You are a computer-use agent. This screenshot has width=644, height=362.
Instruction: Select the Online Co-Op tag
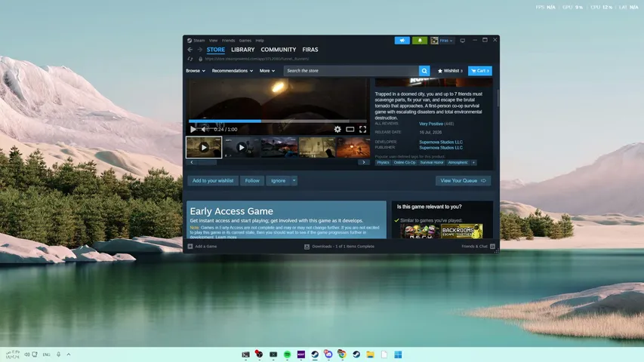click(405, 163)
